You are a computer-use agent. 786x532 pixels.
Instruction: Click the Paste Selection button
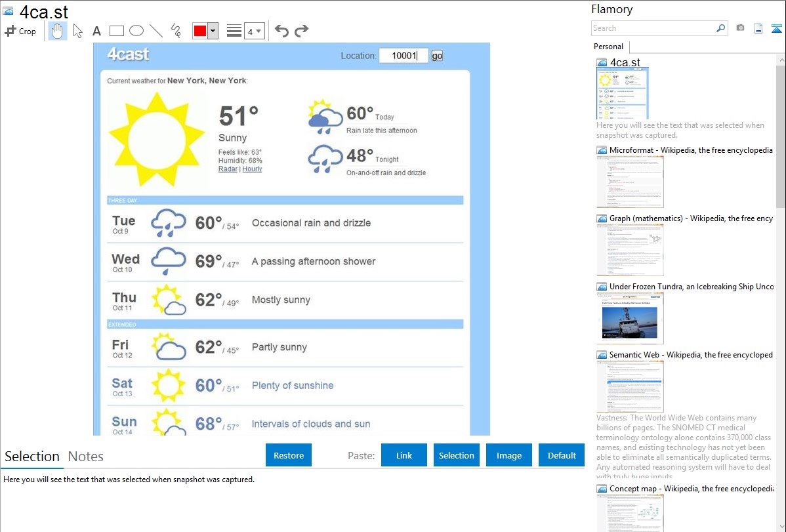coord(456,455)
